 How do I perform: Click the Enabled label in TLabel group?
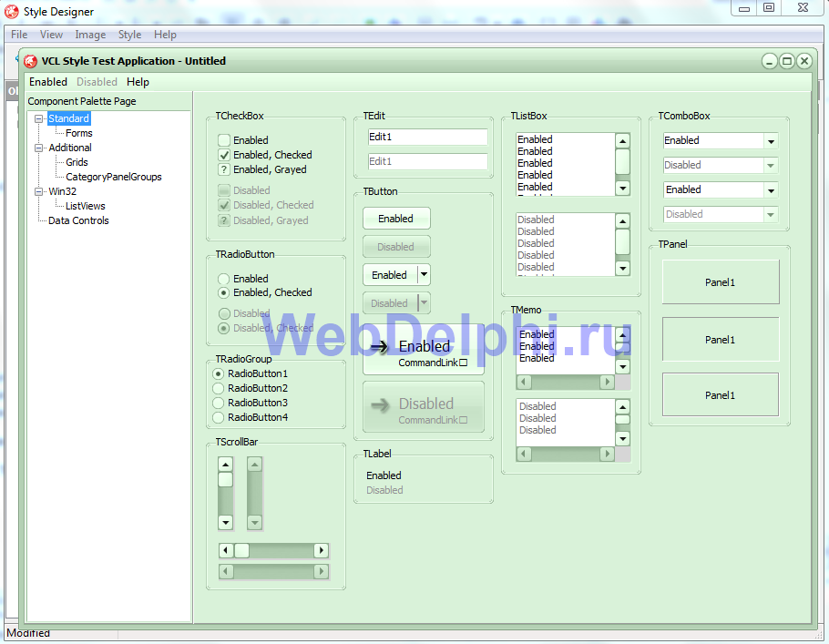tap(384, 475)
